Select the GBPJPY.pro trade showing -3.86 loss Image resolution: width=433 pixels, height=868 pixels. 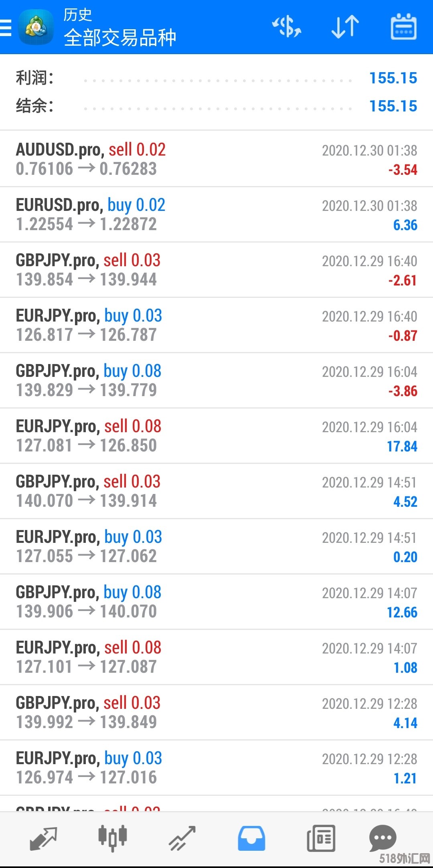click(216, 380)
